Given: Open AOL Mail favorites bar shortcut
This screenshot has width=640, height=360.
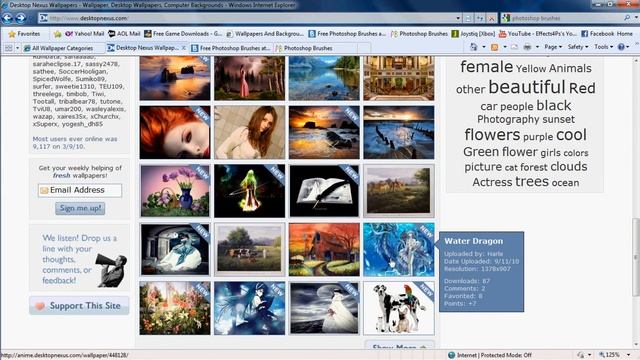Looking at the screenshot, I should pos(124,34).
